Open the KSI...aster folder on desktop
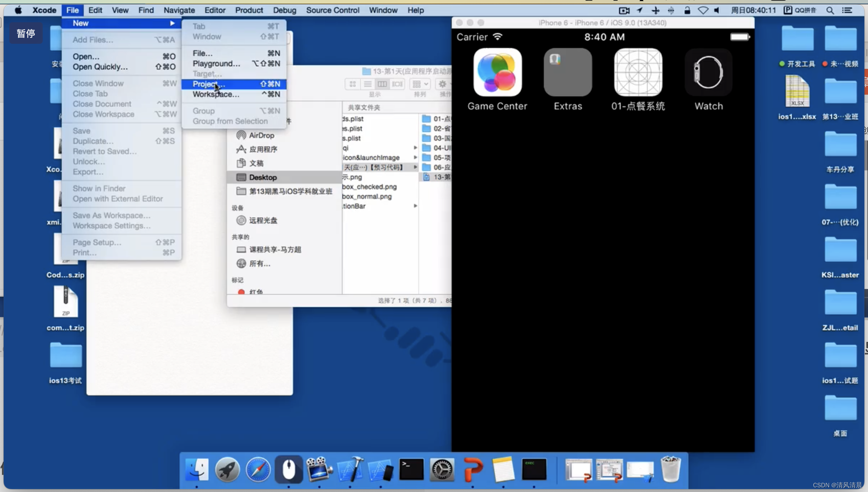The image size is (868, 492). (x=840, y=250)
